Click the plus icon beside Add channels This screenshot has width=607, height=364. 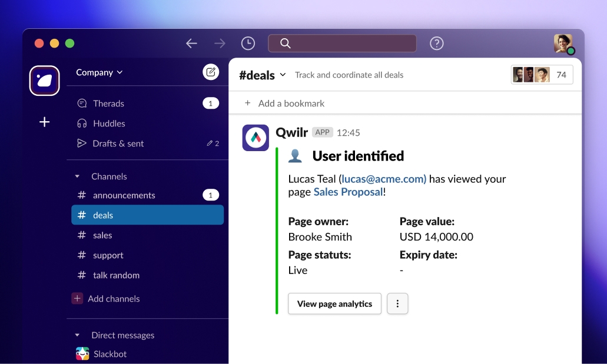77,298
